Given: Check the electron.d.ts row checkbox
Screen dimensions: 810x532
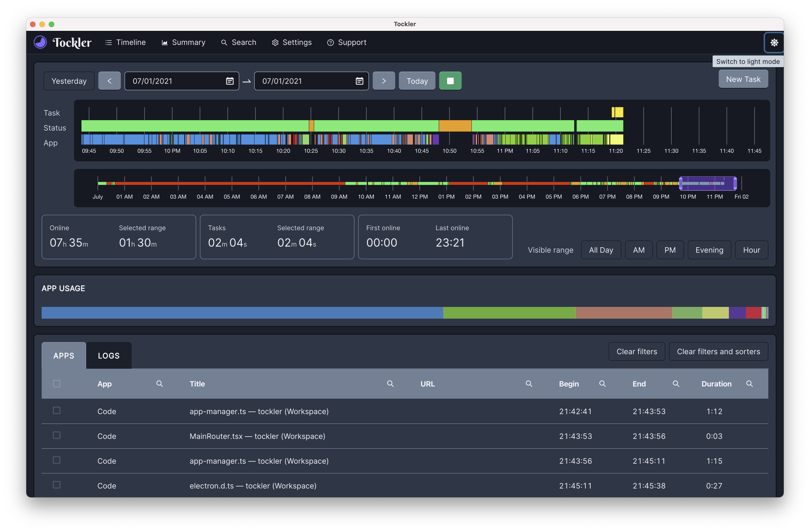Looking at the screenshot, I should click(57, 485).
